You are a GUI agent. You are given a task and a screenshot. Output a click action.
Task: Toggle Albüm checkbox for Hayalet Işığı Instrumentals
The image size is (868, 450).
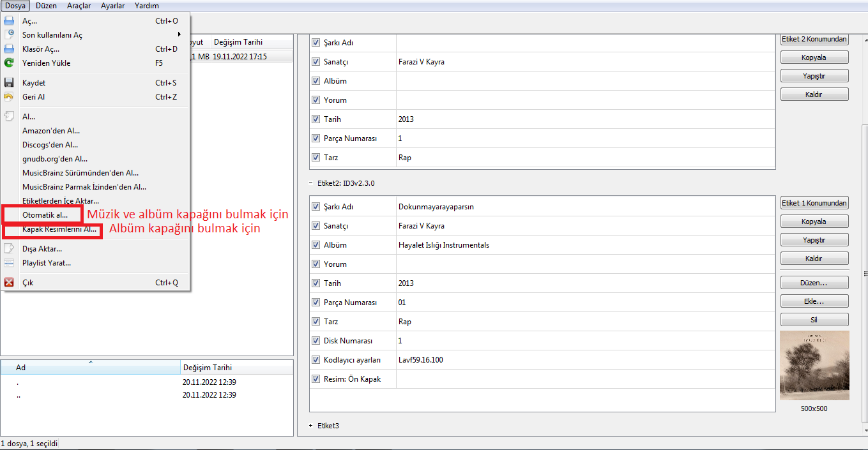[316, 245]
